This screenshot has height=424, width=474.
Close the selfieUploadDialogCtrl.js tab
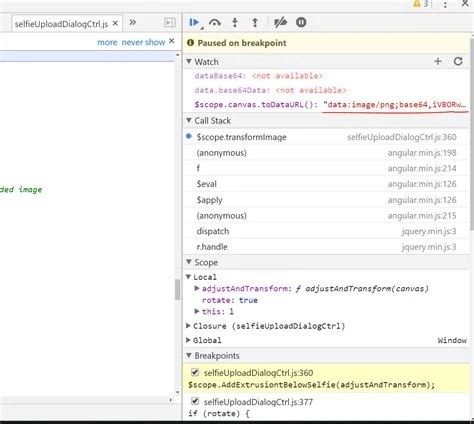[115, 23]
